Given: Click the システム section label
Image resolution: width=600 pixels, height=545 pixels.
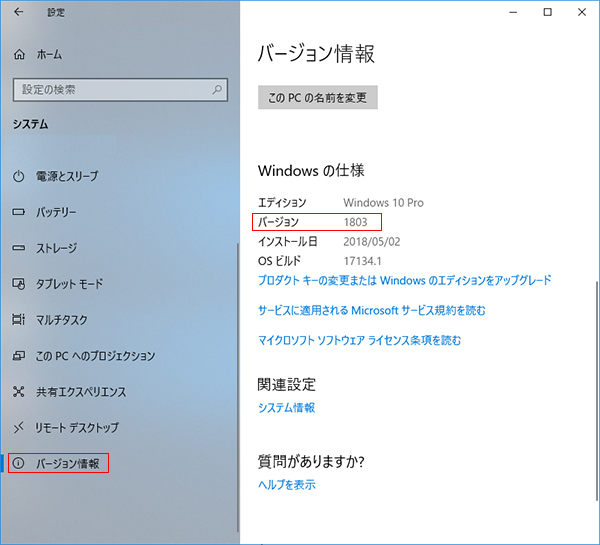Looking at the screenshot, I should click(30, 124).
